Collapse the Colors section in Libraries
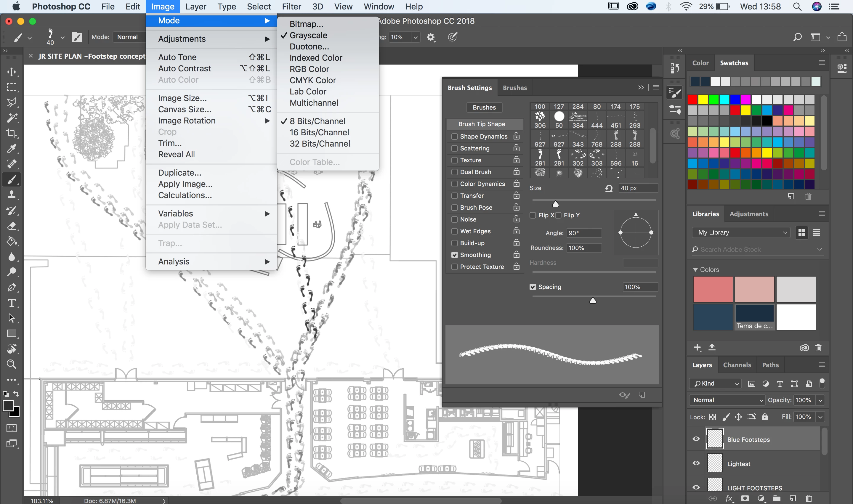The width and height of the screenshot is (853, 504). (695, 270)
